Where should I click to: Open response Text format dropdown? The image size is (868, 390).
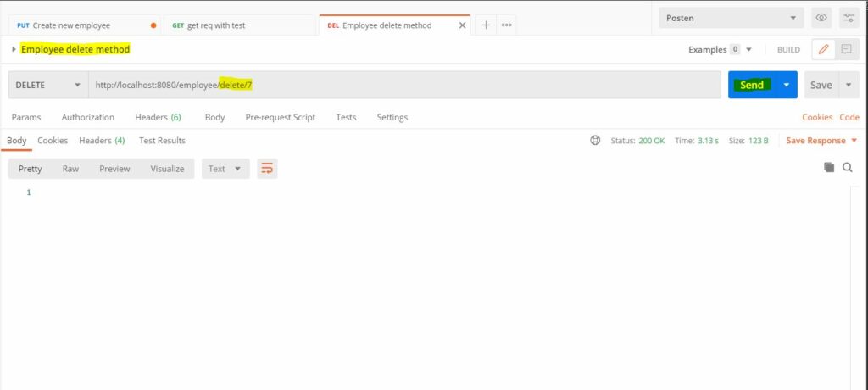[225, 169]
